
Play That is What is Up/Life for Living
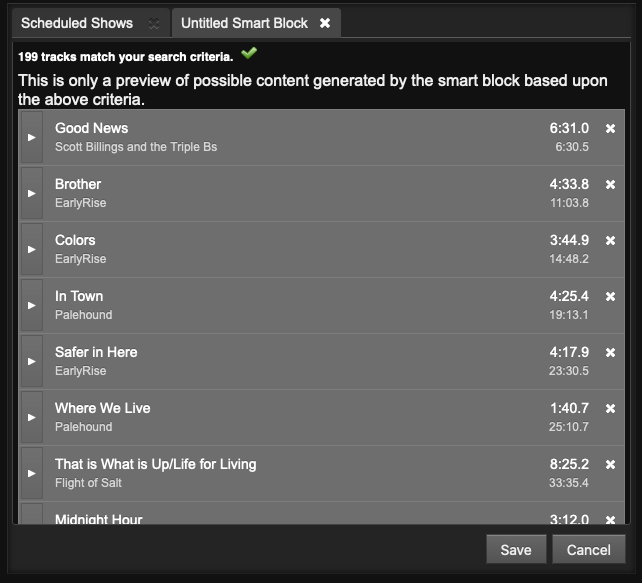point(32,474)
